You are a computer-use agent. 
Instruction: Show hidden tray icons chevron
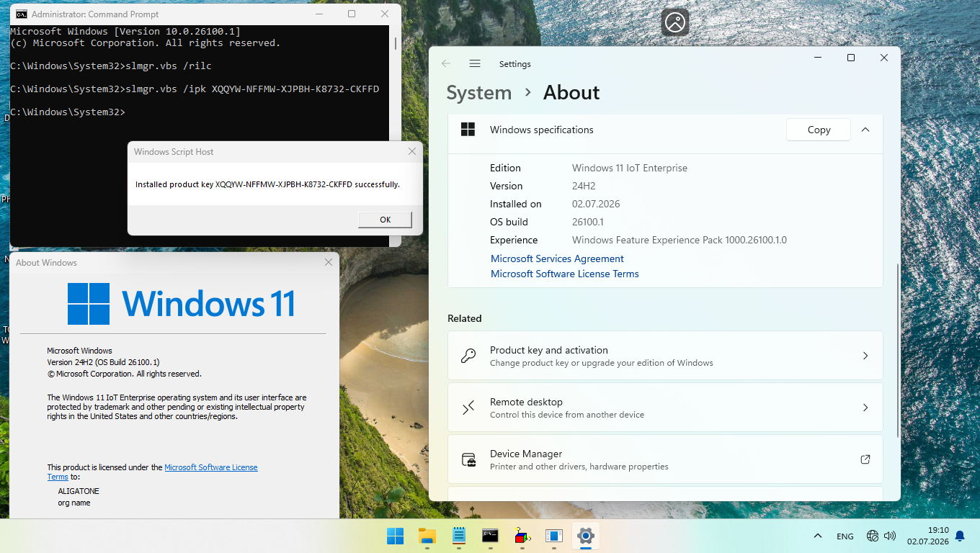pos(818,536)
